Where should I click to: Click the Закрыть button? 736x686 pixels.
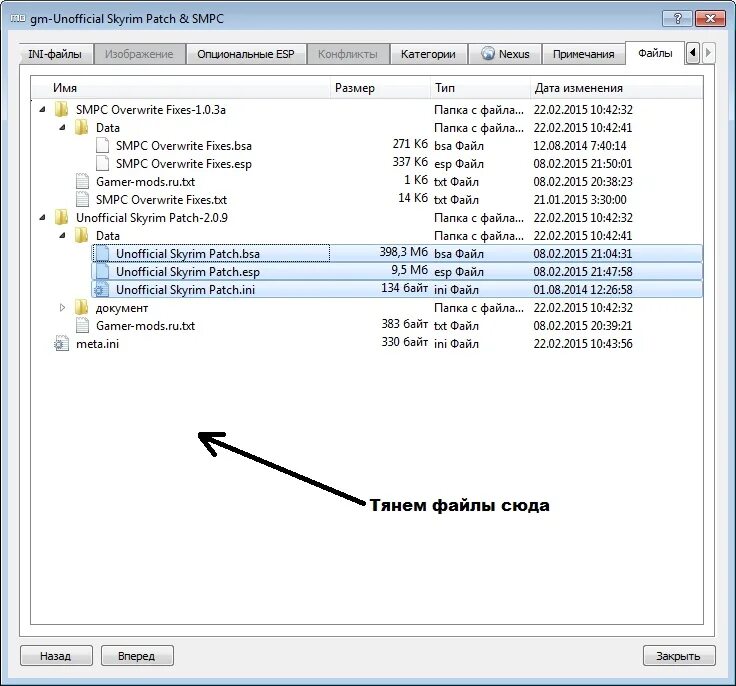(x=679, y=655)
